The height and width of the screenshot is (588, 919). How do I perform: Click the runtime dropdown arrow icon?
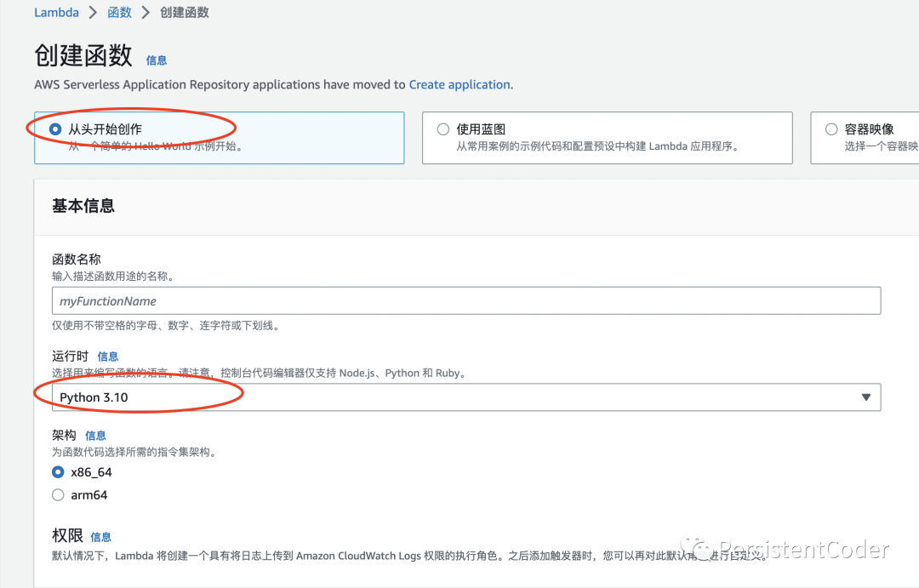pyautogui.click(x=865, y=397)
